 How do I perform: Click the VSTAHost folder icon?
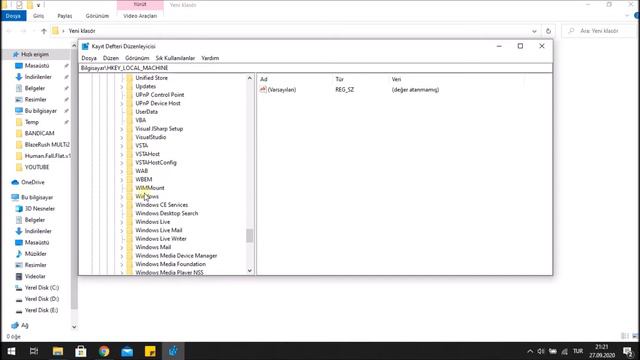(130, 154)
